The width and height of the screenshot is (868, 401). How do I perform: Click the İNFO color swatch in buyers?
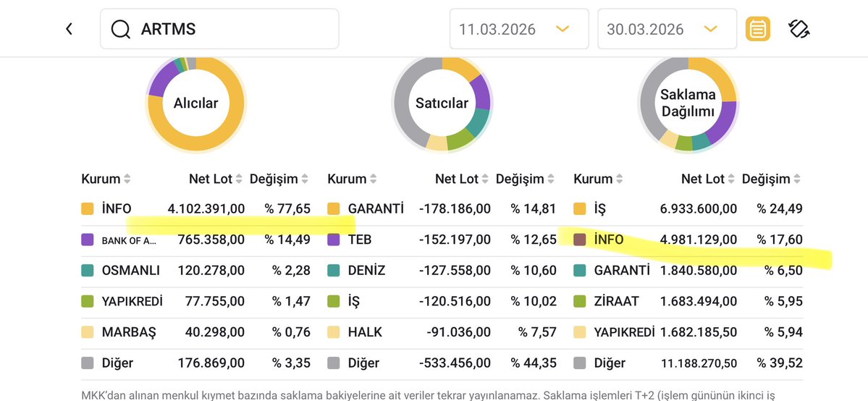point(87,208)
